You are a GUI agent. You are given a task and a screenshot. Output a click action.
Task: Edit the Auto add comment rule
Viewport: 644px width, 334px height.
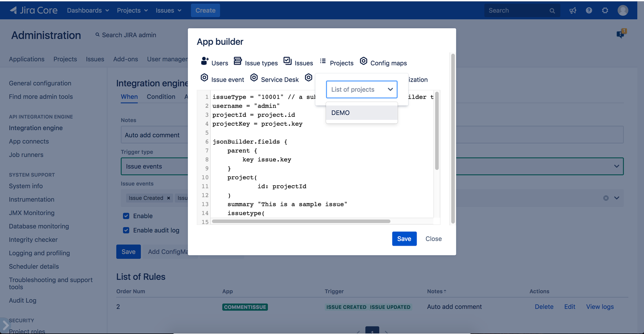(570, 307)
